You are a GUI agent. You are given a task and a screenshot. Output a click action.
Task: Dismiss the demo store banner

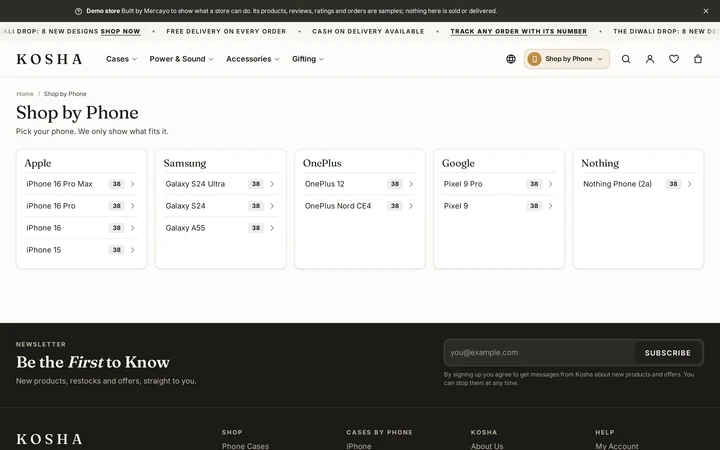(706, 11)
